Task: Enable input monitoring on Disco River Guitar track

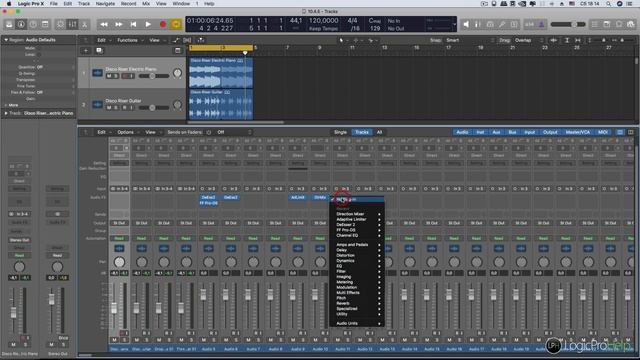Action: tap(131, 108)
